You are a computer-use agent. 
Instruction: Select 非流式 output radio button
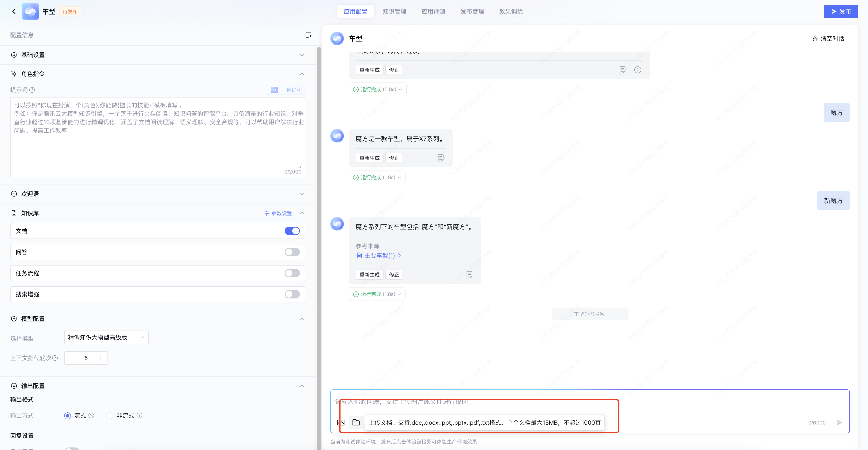coord(110,416)
